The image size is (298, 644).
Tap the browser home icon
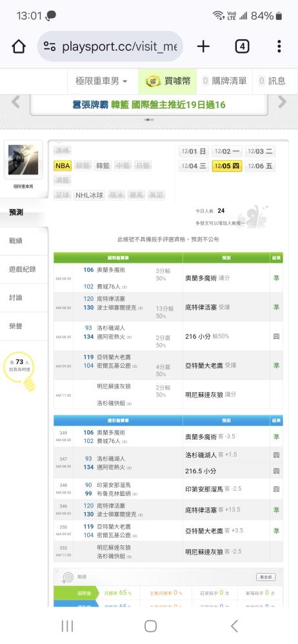(19, 46)
